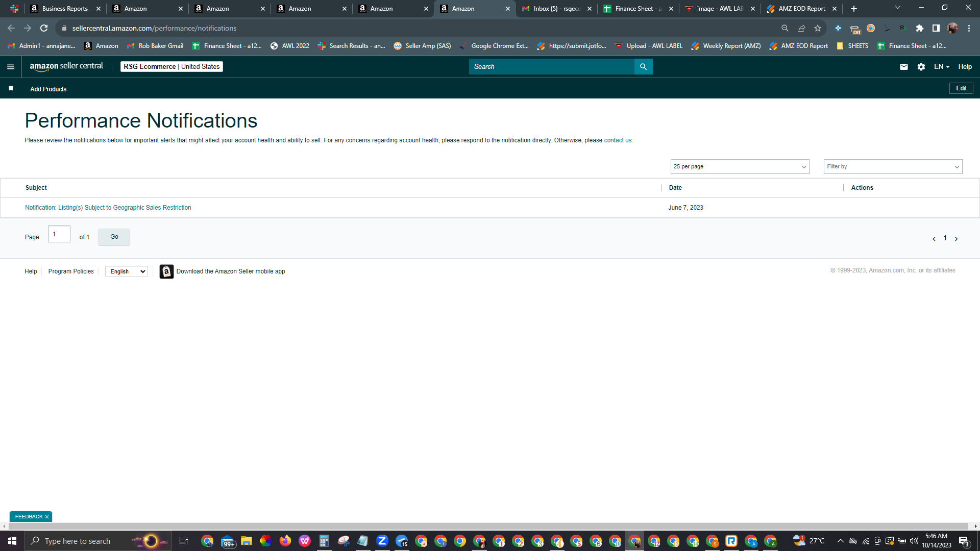Open Chrome three-dot menu
Image resolution: width=980 pixels, height=551 pixels.
point(969,28)
